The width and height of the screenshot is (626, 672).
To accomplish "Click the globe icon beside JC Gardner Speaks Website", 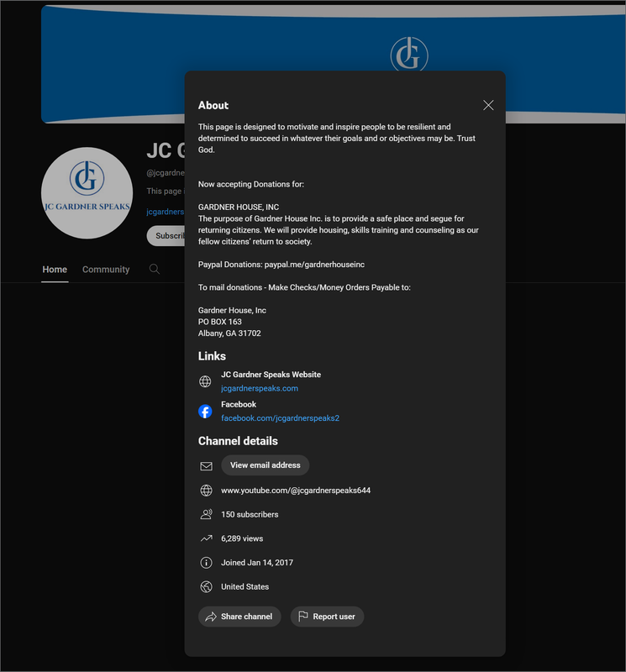I will (x=205, y=381).
